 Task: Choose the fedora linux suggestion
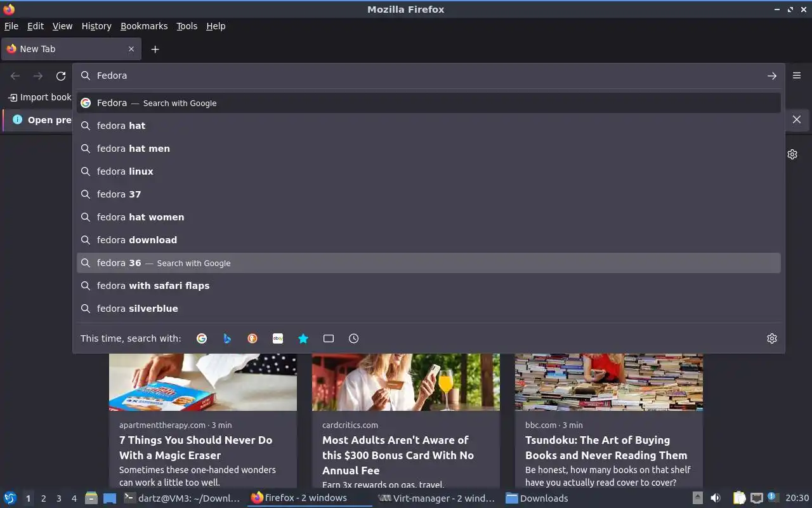(x=429, y=171)
